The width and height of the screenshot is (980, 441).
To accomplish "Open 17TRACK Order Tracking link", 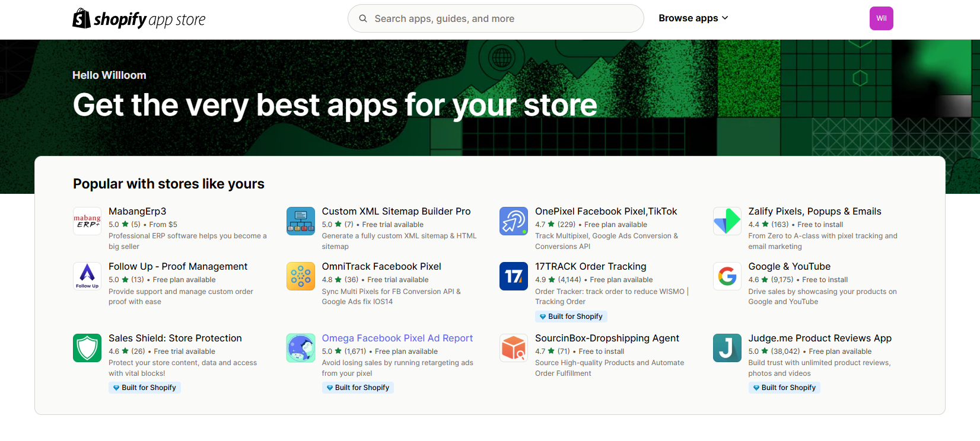I will click(591, 267).
